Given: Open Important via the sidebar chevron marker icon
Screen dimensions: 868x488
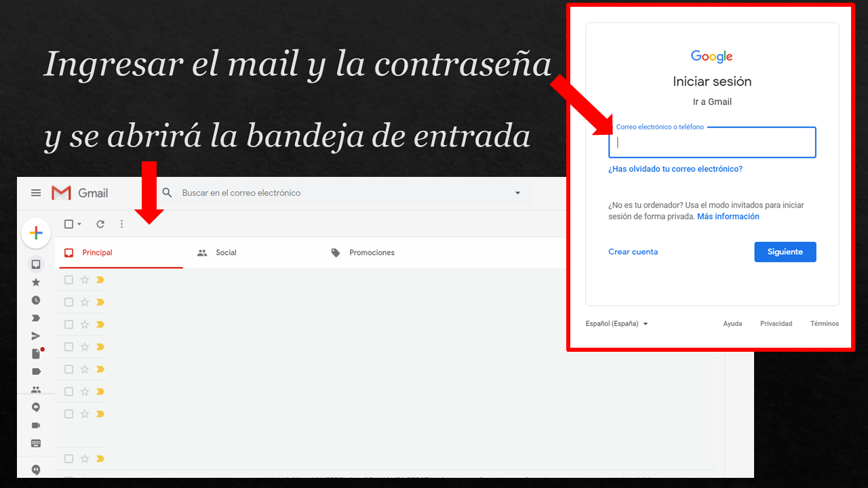Looking at the screenshot, I should pos(36,318).
